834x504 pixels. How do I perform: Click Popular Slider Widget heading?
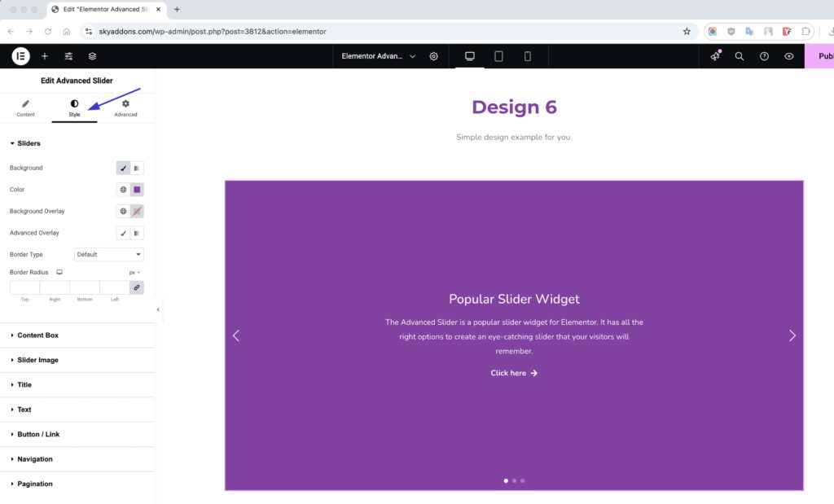point(514,299)
